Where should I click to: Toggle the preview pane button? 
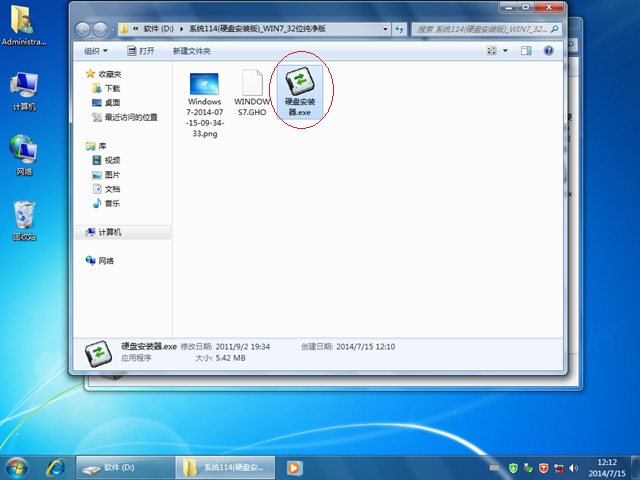tap(527, 50)
